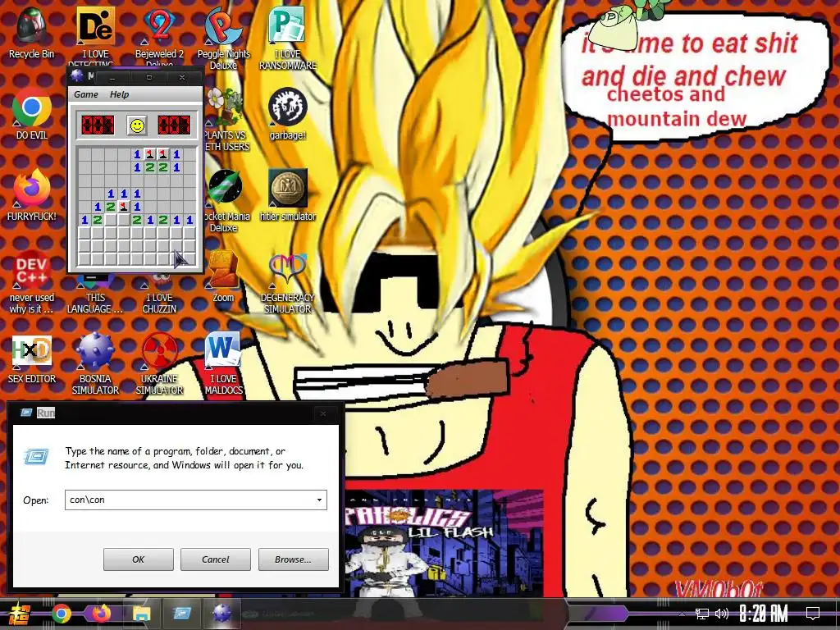
Task: Launch Peggle Nights Deluxe desktop shortcut
Action: [223, 38]
